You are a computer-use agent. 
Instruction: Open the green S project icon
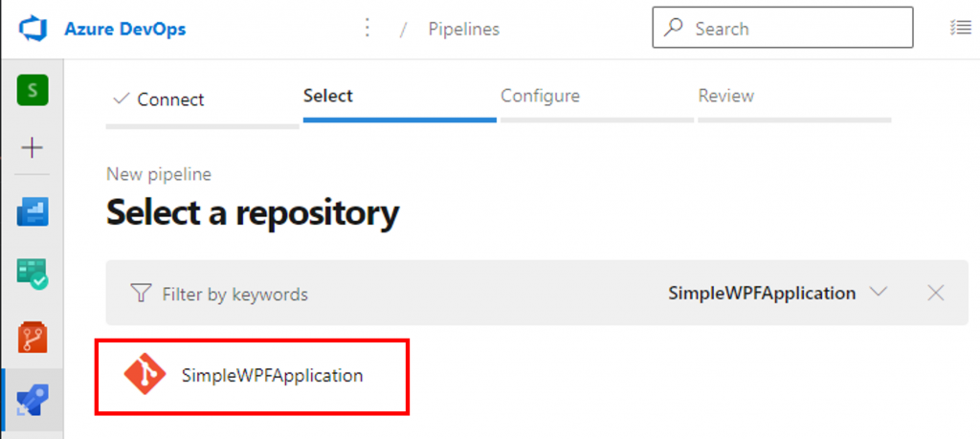[x=33, y=91]
